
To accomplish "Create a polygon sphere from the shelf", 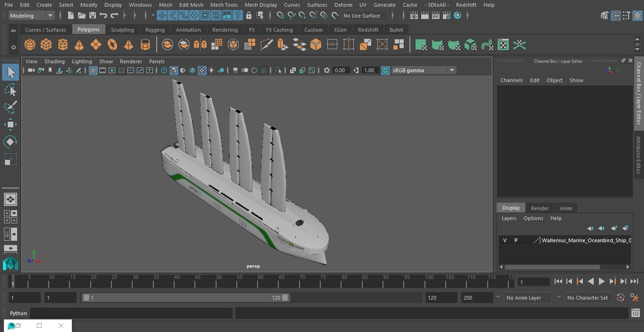I will [30, 45].
